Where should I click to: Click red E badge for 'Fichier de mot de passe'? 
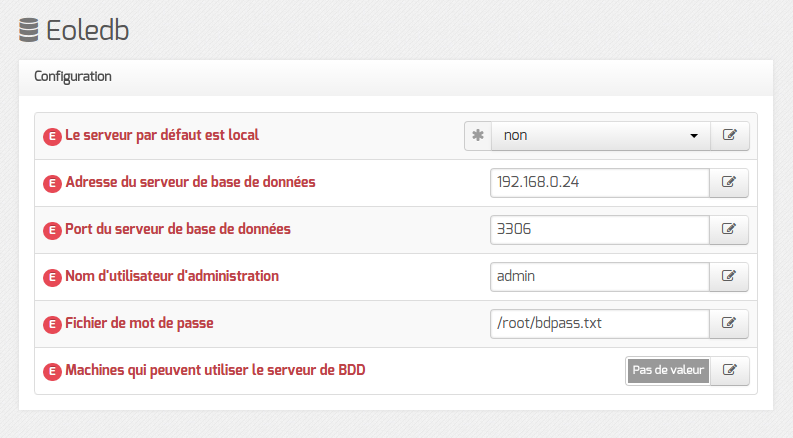pos(52,324)
